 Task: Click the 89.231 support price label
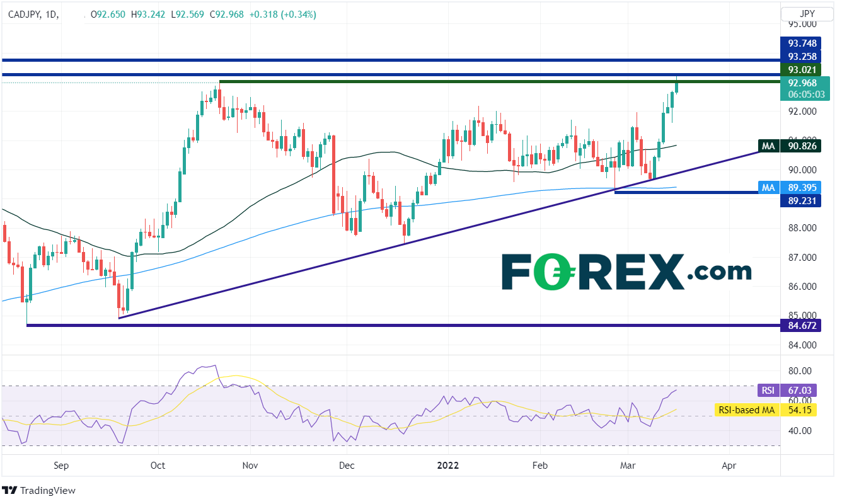pos(805,200)
